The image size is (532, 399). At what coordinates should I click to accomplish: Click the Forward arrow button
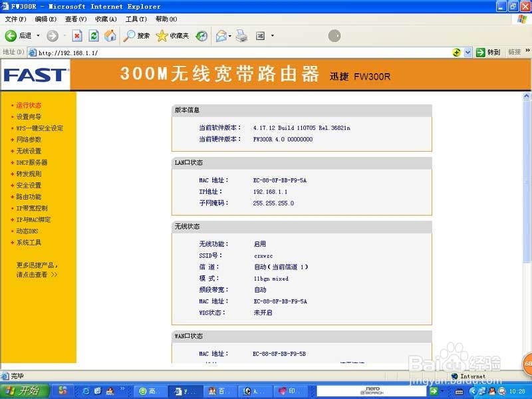point(53,36)
